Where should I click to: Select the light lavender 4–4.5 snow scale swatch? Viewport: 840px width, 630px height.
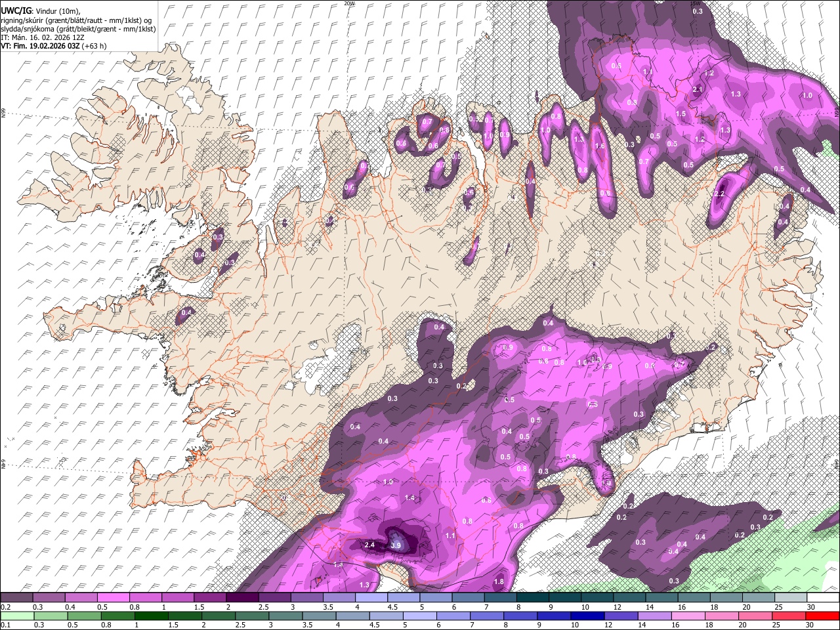(370, 598)
